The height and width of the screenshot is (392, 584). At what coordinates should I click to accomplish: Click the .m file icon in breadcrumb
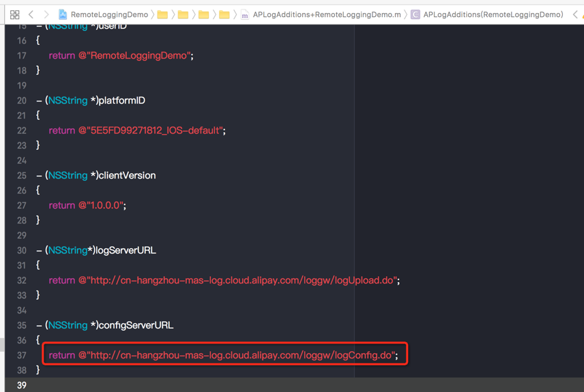point(245,15)
